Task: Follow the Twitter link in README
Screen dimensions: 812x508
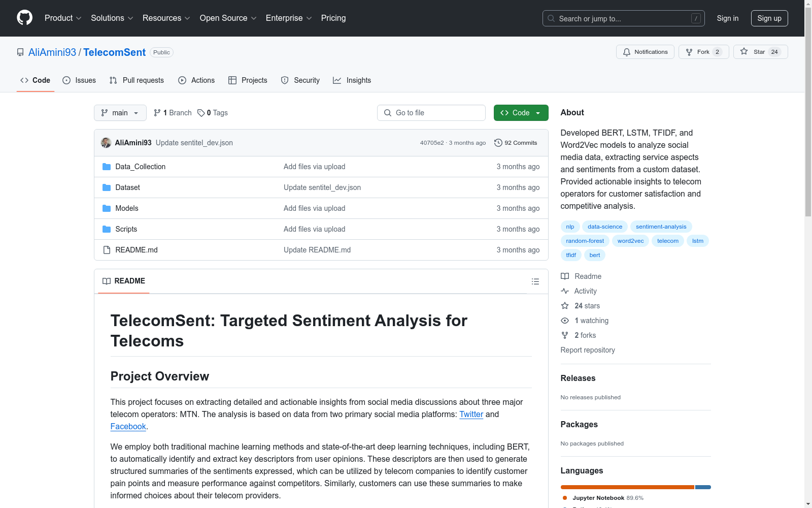Action: coord(471,414)
